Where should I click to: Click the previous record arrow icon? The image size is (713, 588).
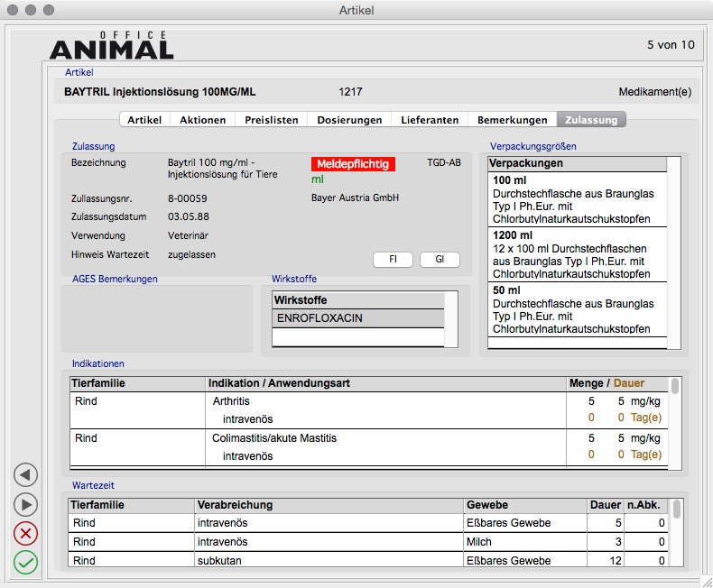coord(26,474)
